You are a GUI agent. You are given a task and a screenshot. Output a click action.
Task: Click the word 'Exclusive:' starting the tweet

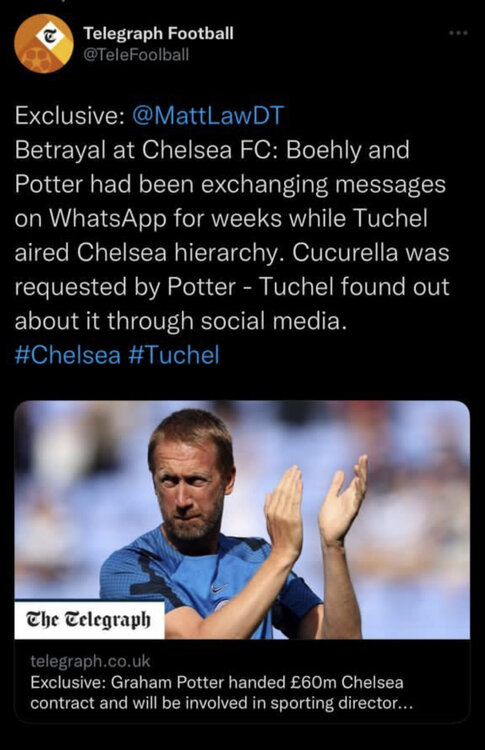[69, 116]
